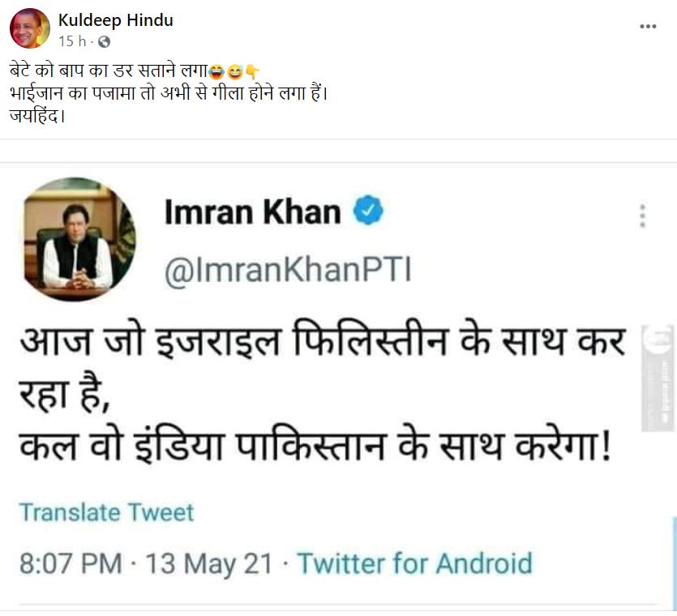The image size is (677, 616).
Task: Click the blue verified badge icon
Action: pos(369,212)
